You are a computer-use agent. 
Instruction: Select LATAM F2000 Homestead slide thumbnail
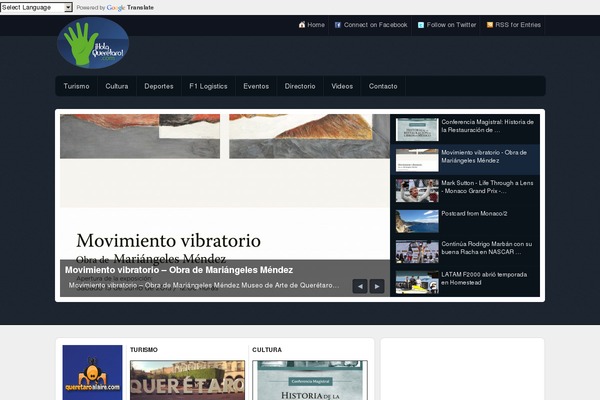coord(417,282)
